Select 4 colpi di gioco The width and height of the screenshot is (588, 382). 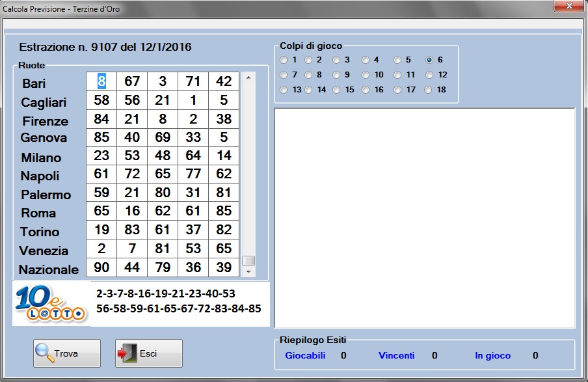366,60
